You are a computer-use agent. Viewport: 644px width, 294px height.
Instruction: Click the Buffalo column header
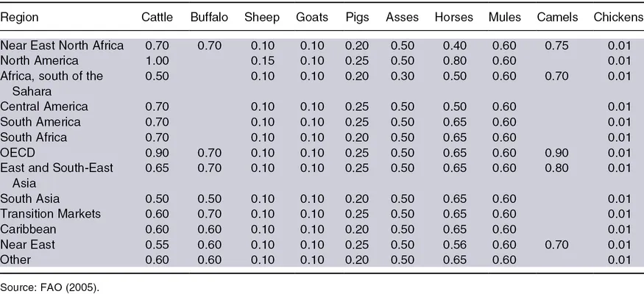coord(209,16)
